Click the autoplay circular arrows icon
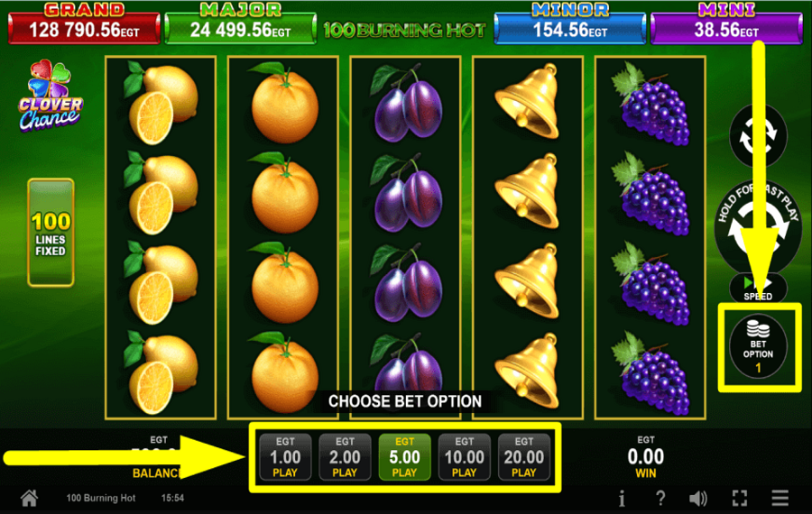812x514 pixels. coord(758,136)
